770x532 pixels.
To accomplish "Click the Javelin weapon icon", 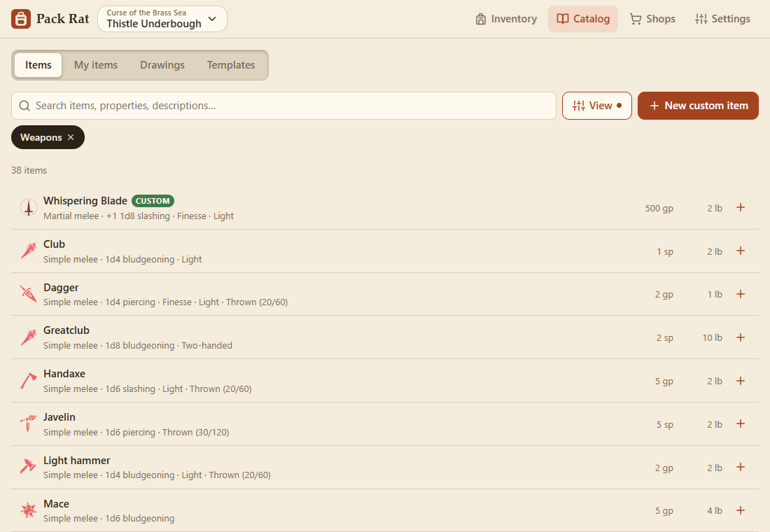I will pos(29,423).
